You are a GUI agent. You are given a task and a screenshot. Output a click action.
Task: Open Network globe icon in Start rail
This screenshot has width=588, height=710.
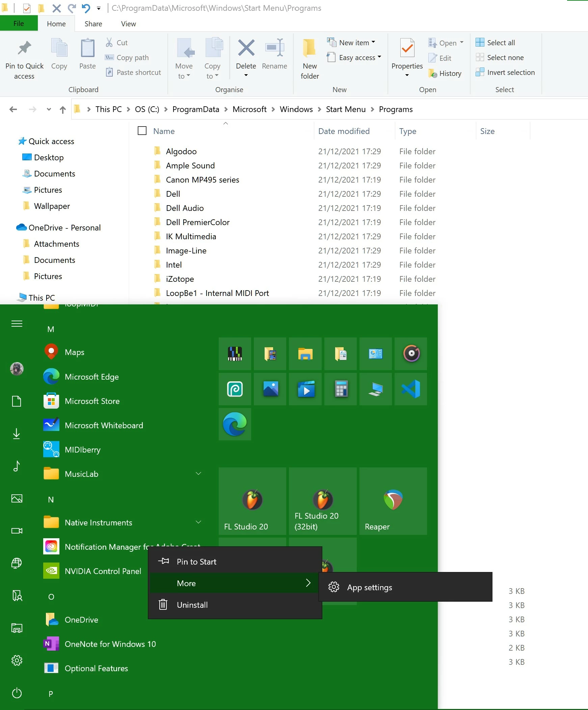pyautogui.click(x=17, y=563)
